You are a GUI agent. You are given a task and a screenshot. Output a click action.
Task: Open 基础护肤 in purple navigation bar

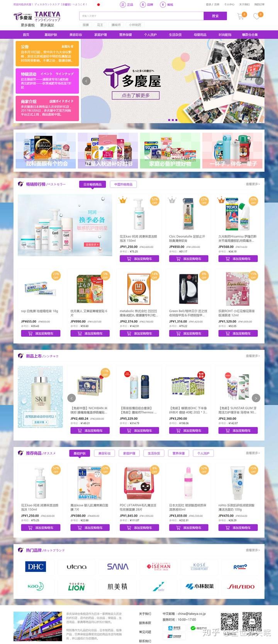(51, 35)
